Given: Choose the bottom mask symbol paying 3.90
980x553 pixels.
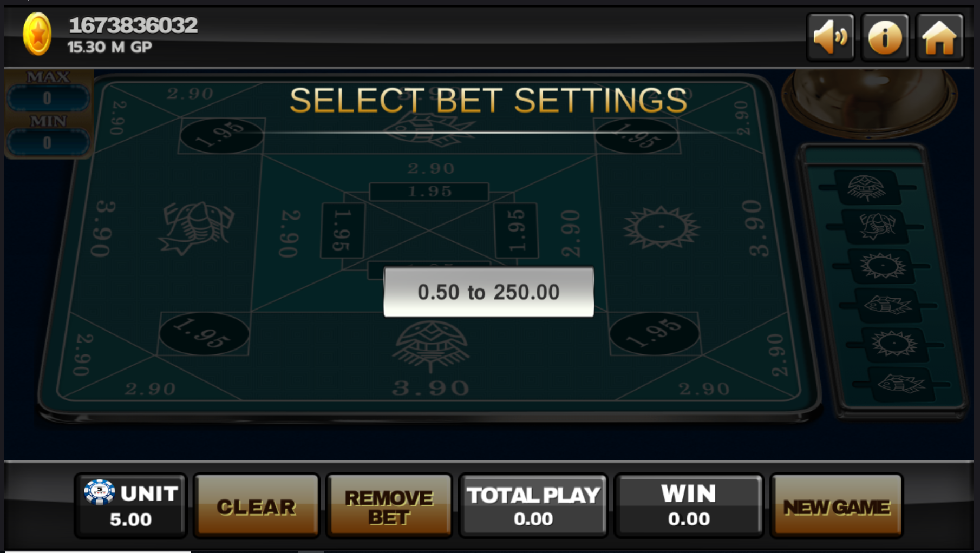Looking at the screenshot, I should coord(431,347).
